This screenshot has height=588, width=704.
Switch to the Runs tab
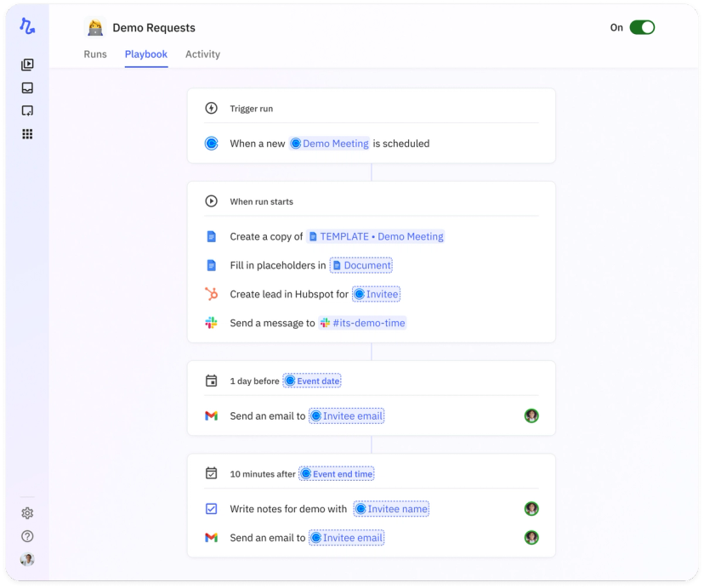point(95,54)
